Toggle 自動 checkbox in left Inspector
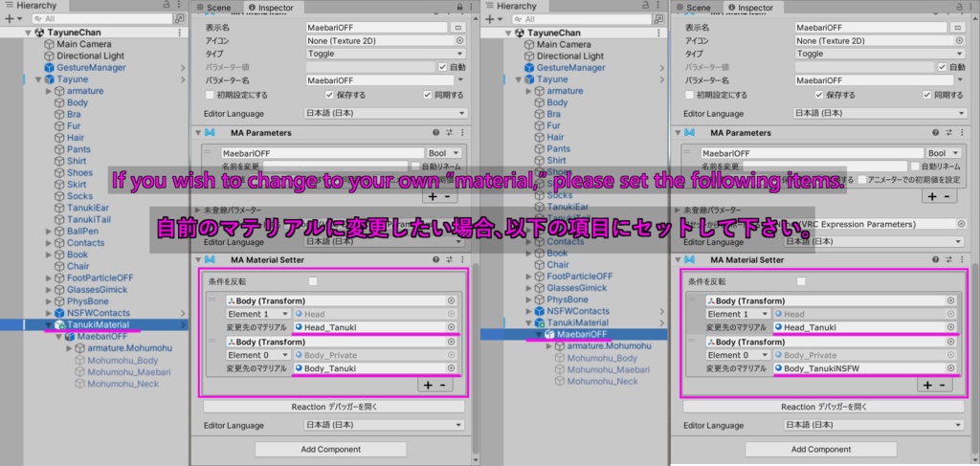The width and height of the screenshot is (980, 466). click(442, 67)
